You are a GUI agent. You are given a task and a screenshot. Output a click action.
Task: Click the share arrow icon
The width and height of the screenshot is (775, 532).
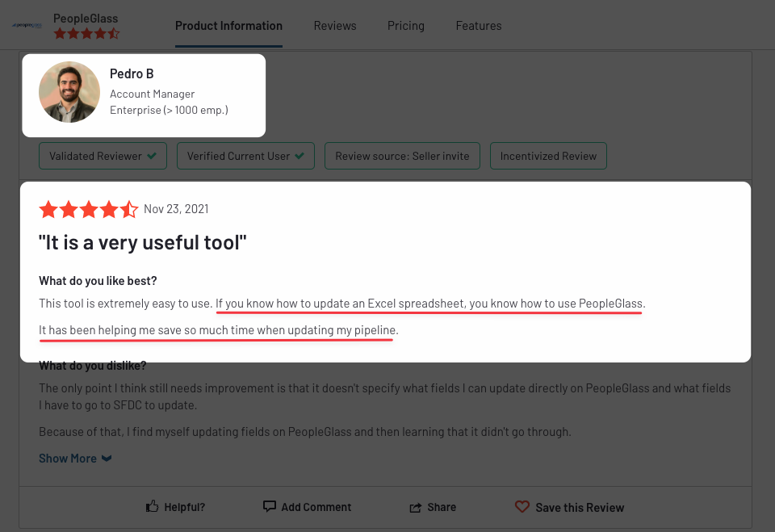[x=416, y=507]
